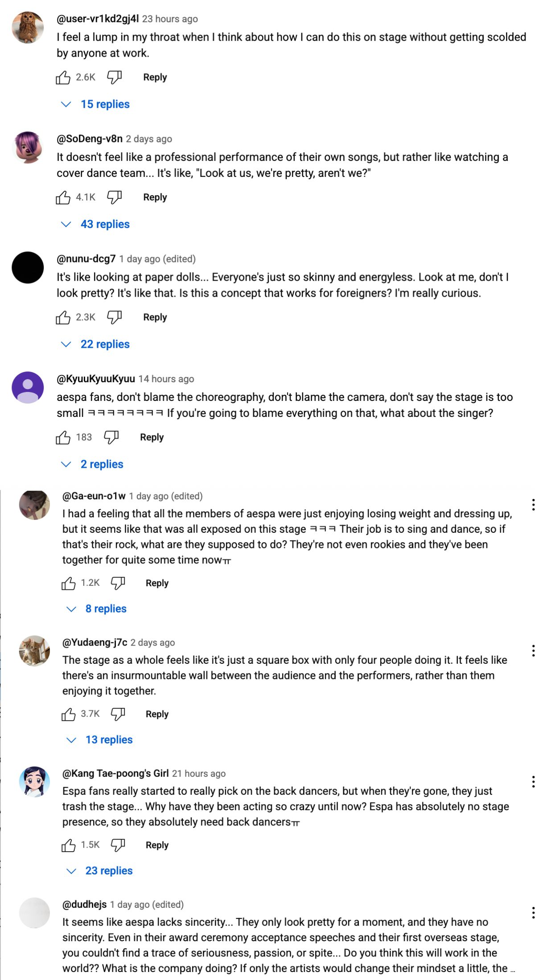The image size is (535, 980).
Task: Dislike the comment by @Yudaeng-j7c
Action: pos(118,714)
